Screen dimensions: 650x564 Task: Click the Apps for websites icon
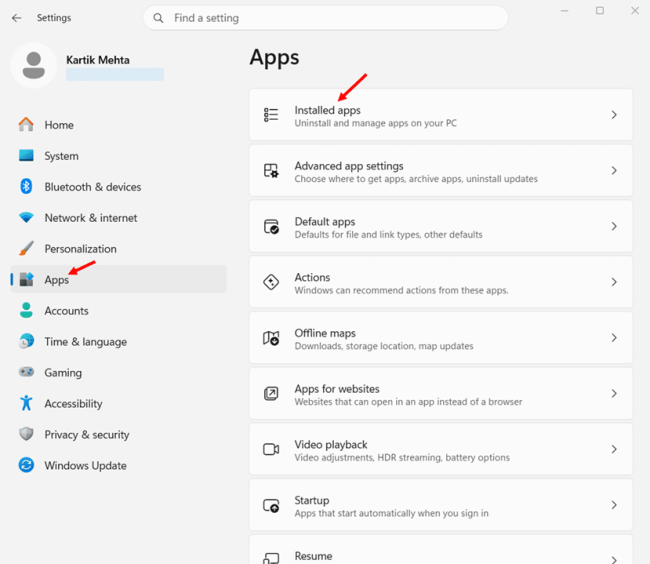point(271,393)
